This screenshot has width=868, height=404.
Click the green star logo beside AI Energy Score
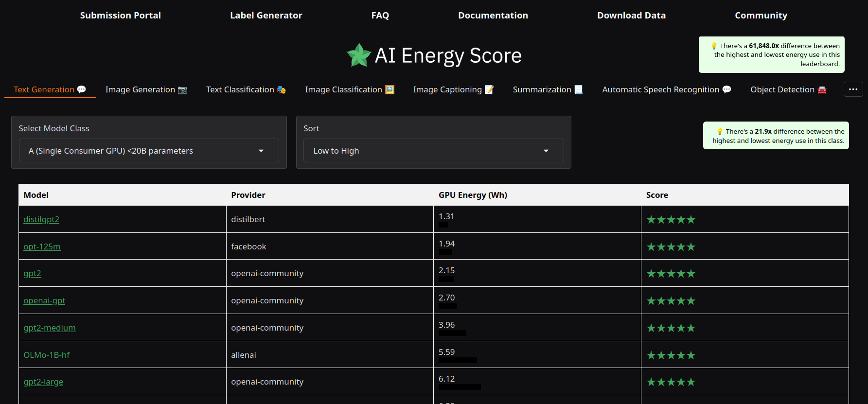[359, 55]
